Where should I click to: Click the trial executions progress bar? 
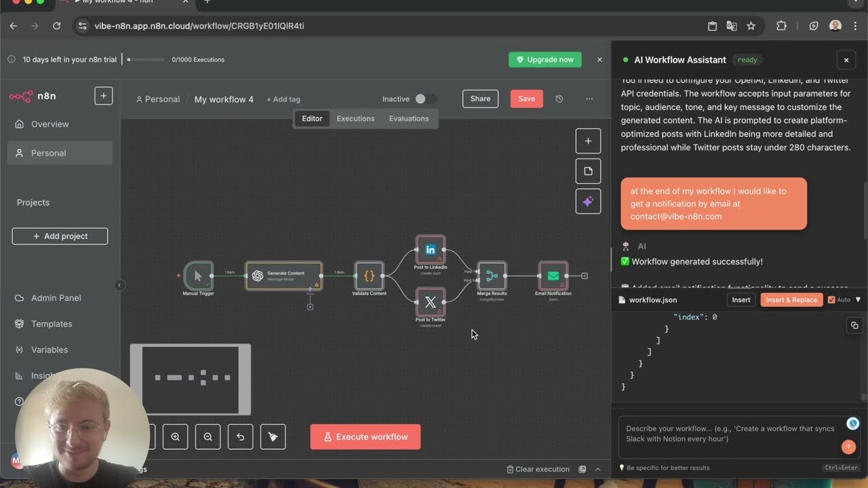144,59
